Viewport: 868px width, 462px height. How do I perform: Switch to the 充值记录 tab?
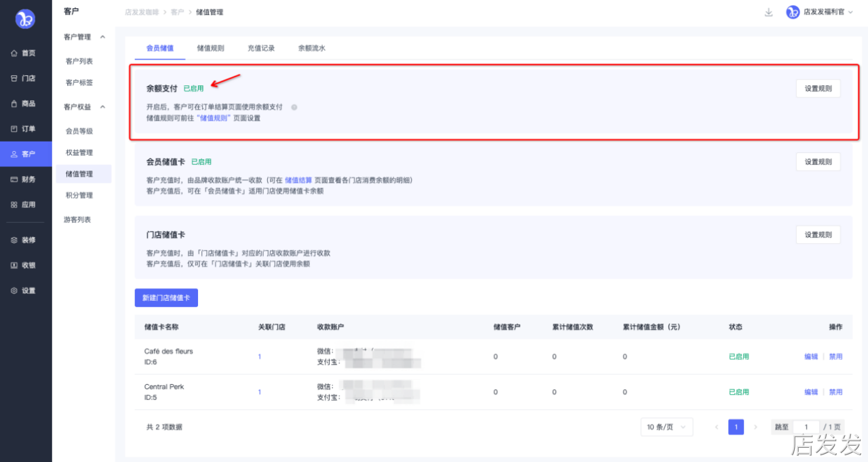pyautogui.click(x=261, y=48)
